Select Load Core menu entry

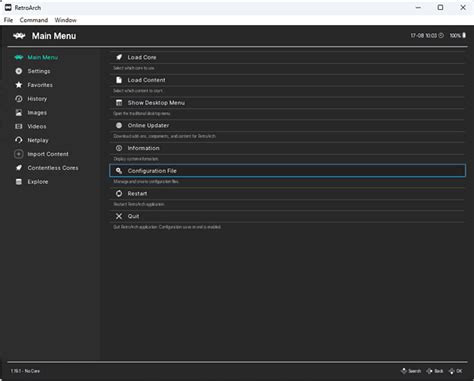pyautogui.click(x=287, y=57)
